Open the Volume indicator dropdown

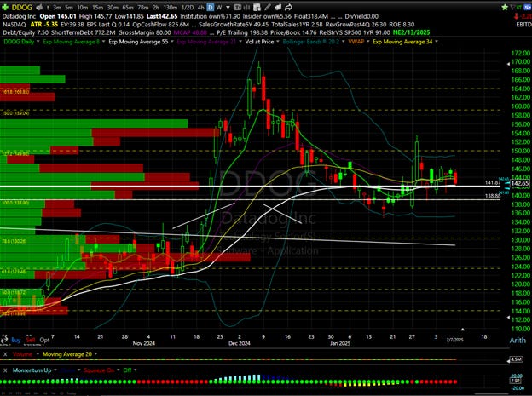point(38,354)
